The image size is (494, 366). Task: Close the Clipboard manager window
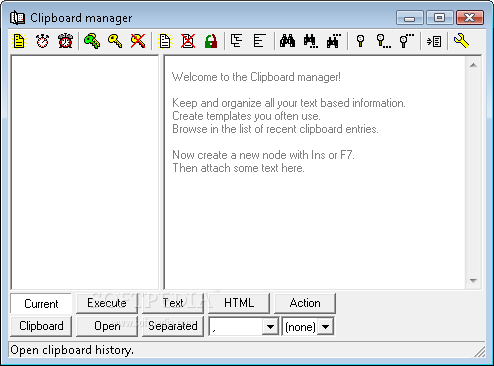coord(470,18)
